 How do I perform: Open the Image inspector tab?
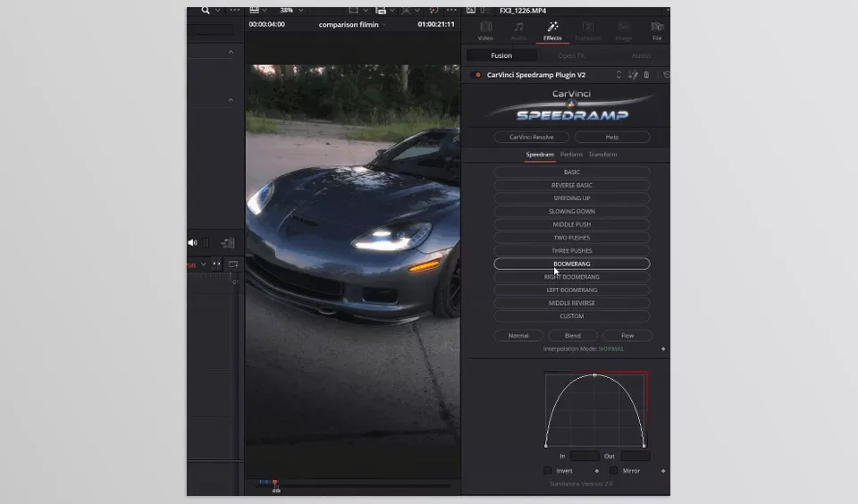(x=623, y=31)
